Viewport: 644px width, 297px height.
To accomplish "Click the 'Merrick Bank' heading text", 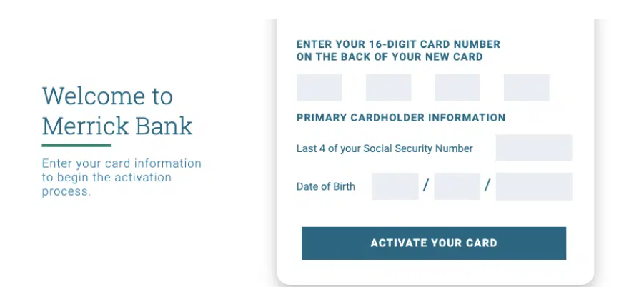I will click(x=117, y=126).
